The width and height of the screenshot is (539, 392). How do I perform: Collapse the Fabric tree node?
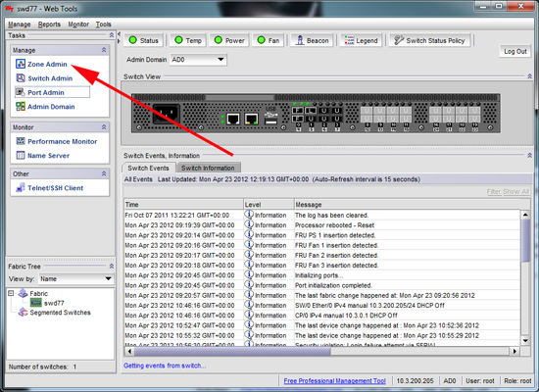[11, 293]
